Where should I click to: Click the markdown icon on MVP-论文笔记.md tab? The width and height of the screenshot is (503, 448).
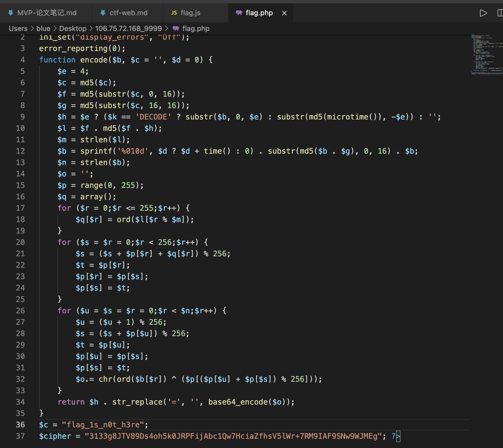[x=11, y=13]
